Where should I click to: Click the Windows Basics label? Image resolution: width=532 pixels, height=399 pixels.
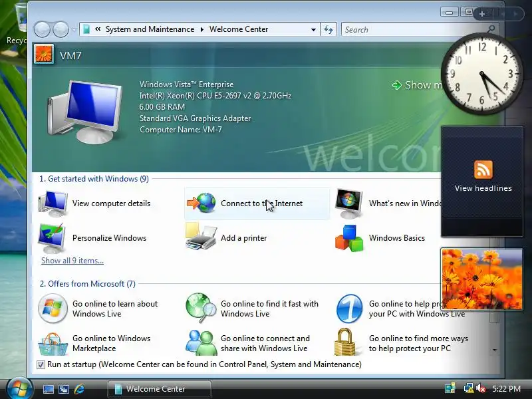[x=396, y=238]
